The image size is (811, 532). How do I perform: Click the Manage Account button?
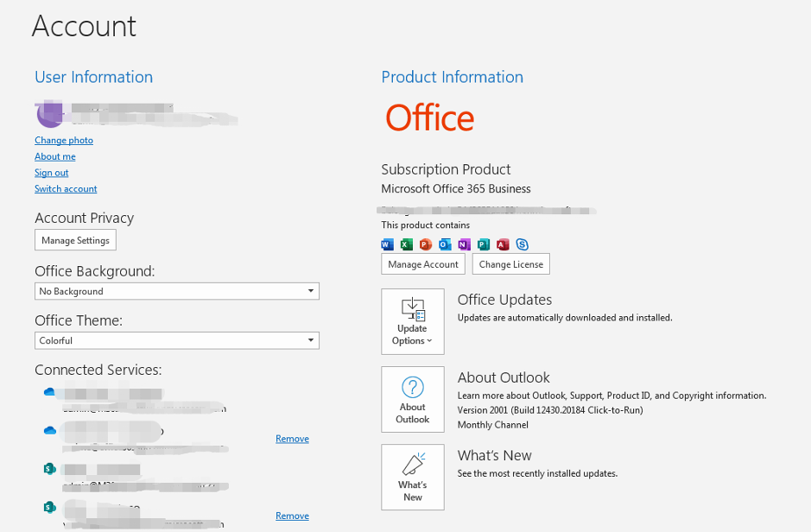(x=423, y=264)
